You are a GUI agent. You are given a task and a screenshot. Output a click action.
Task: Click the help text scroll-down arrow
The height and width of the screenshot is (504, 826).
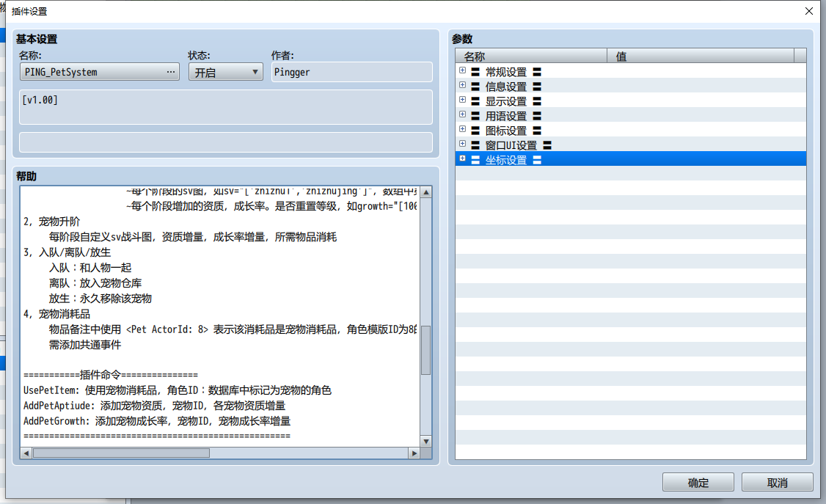tap(426, 442)
